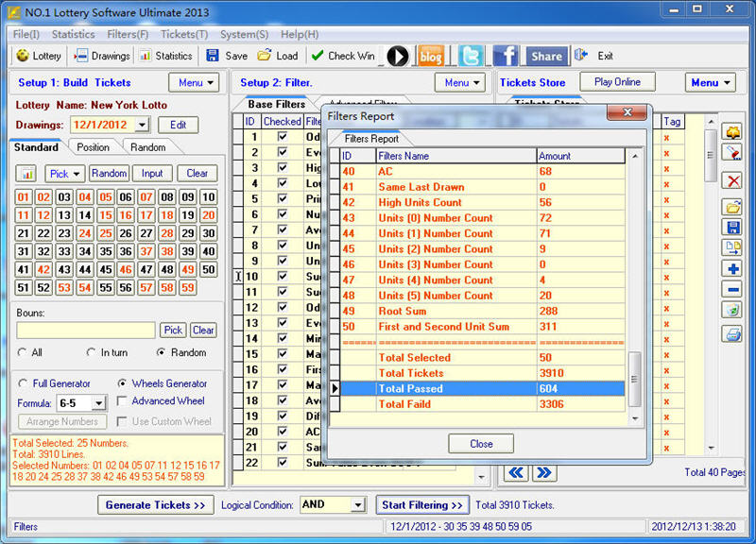Viewport: 756px width, 544px height.
Task: Open the Tickets Store Menu dropdown
Action: pos(711,83)
